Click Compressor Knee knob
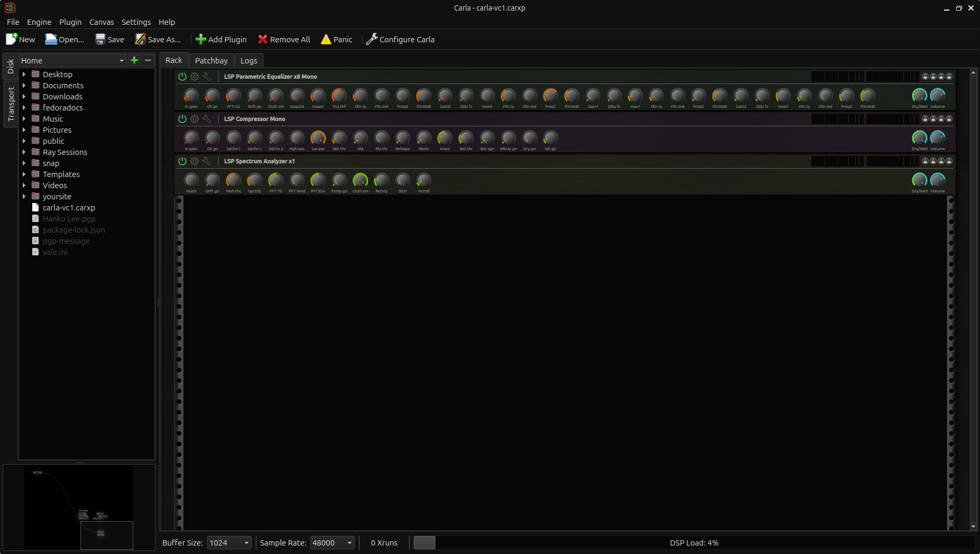This screenshot has width=980, height=554. 445,138
